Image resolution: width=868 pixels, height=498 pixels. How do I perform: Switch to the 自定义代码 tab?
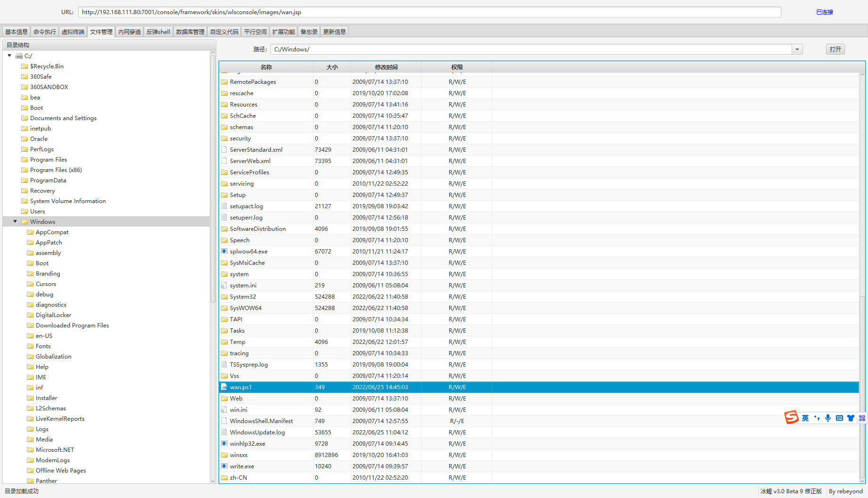coord(224,32)
